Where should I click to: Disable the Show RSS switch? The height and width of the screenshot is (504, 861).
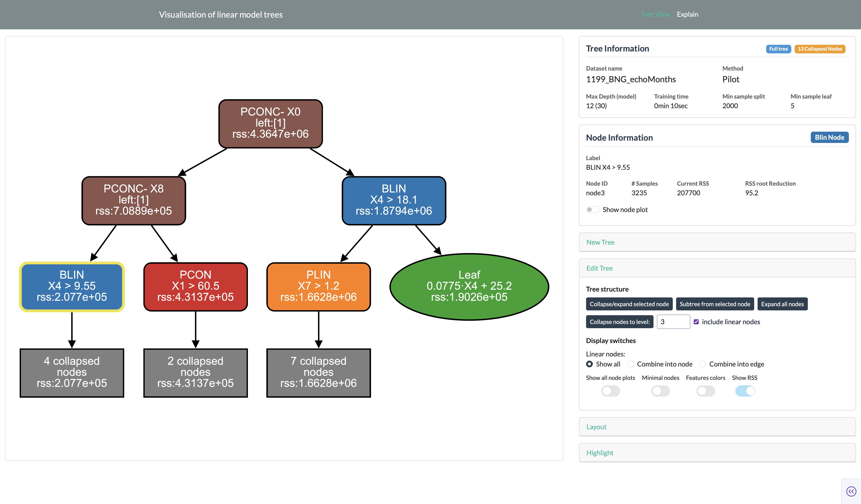(x=745, y=391)
